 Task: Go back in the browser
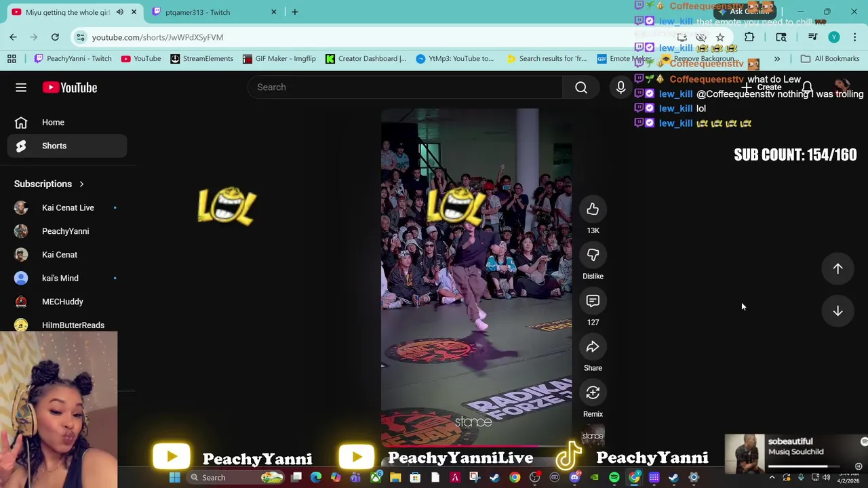(x=14, y=37)
